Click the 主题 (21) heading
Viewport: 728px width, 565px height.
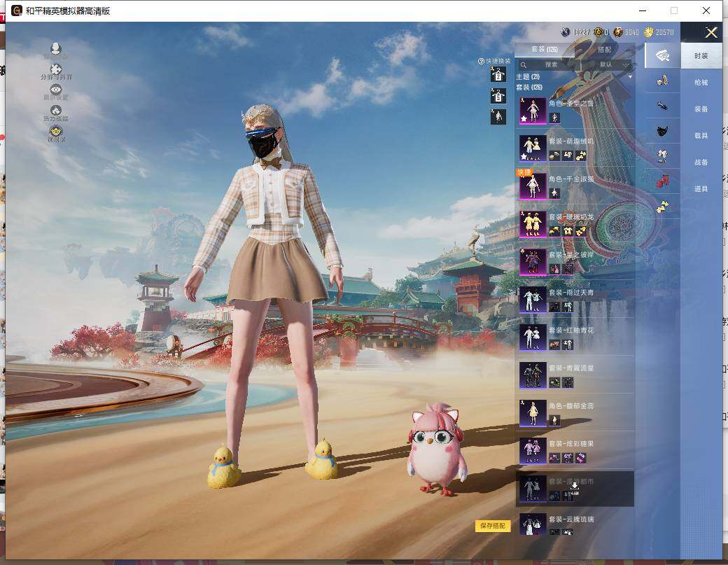pos(528,76)
